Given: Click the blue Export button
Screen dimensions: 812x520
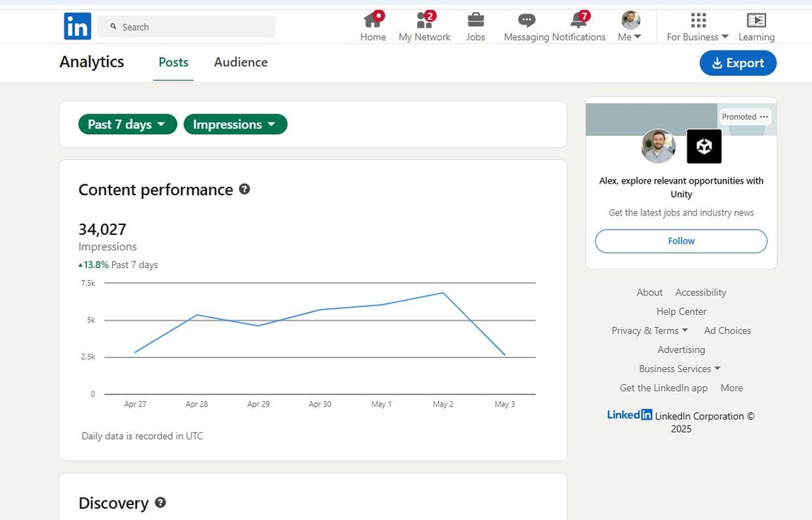Looking at the screenshot, I should click(x=738, y=63).
